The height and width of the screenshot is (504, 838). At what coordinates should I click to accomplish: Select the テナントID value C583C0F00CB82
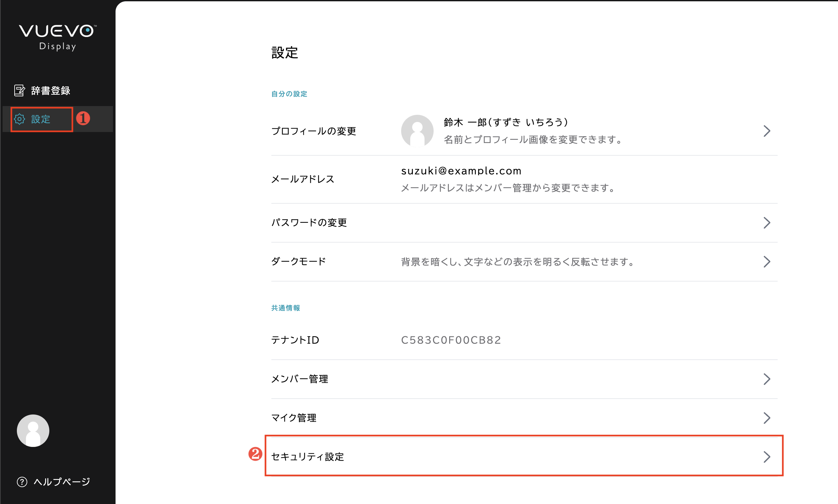click(x=450, y=340)
